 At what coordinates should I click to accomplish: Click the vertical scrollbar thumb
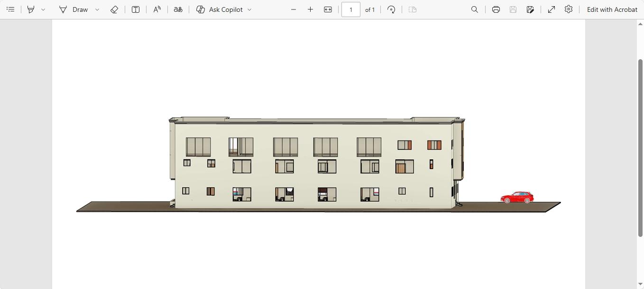pos(640,148)
